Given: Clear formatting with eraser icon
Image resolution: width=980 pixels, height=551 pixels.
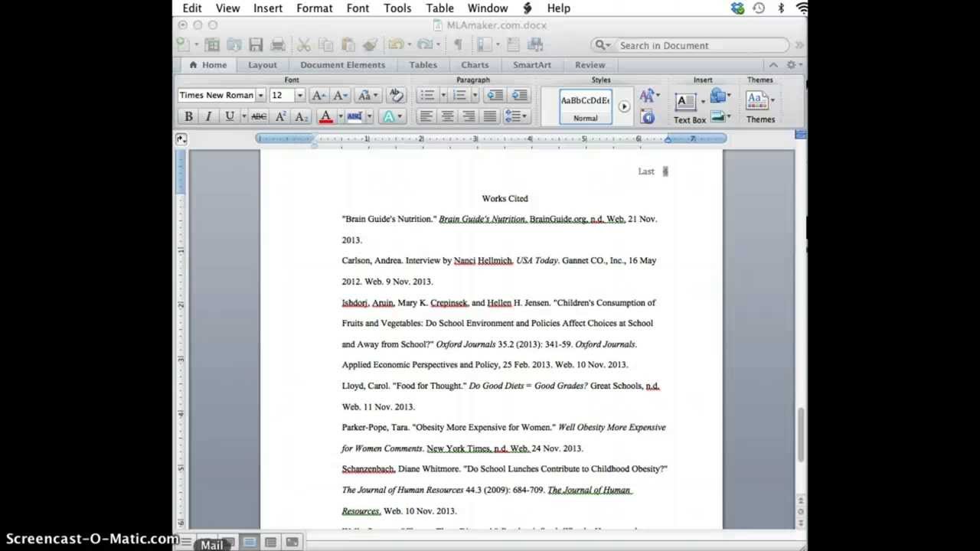Looking at the screenshot, I should coord(396,95).
